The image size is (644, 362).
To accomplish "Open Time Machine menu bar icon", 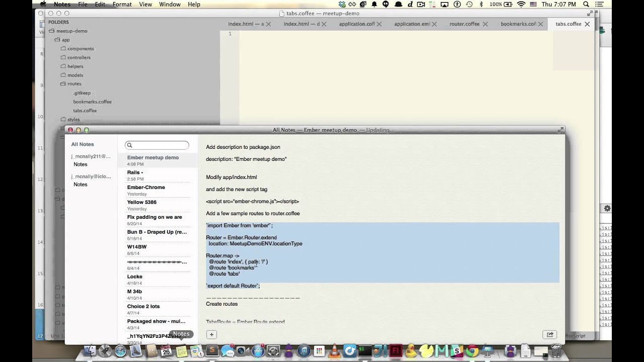I will [469, 4].
